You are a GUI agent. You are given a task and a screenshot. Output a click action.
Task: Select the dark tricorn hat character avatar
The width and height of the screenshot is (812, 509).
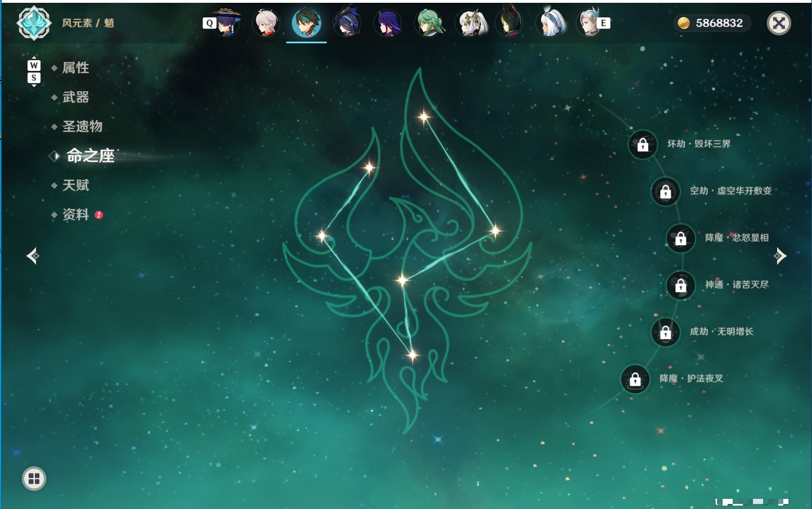click(x=347, y=23)
